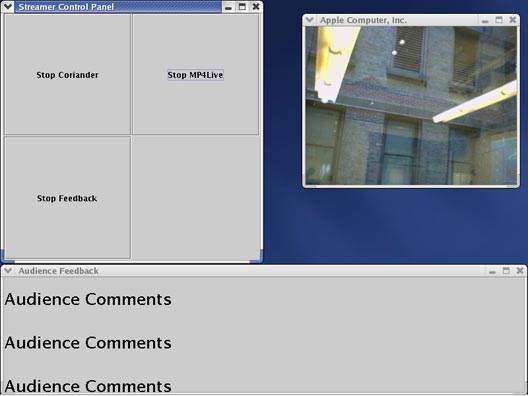This screenshot has width=528, height=396.
Task: Maximize the Apple Computer, Inc. video window
Action: pyautogui.click(x=499, y=21)
